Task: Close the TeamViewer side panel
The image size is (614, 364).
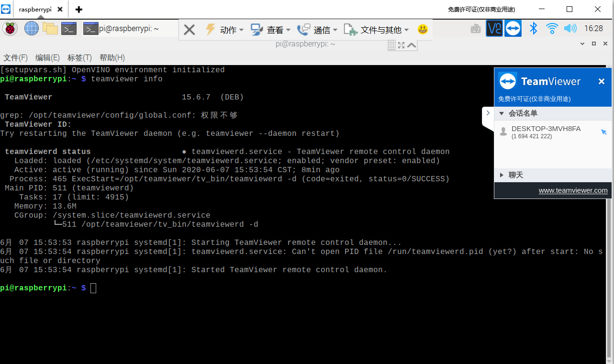Action: [x=602, y=82]
